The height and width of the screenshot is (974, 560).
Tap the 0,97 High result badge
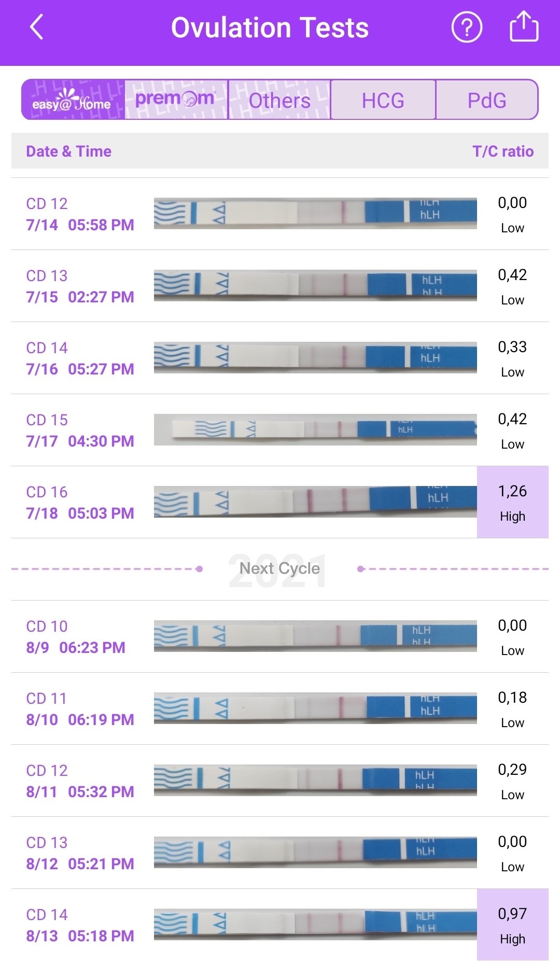(x=512, y=925)
